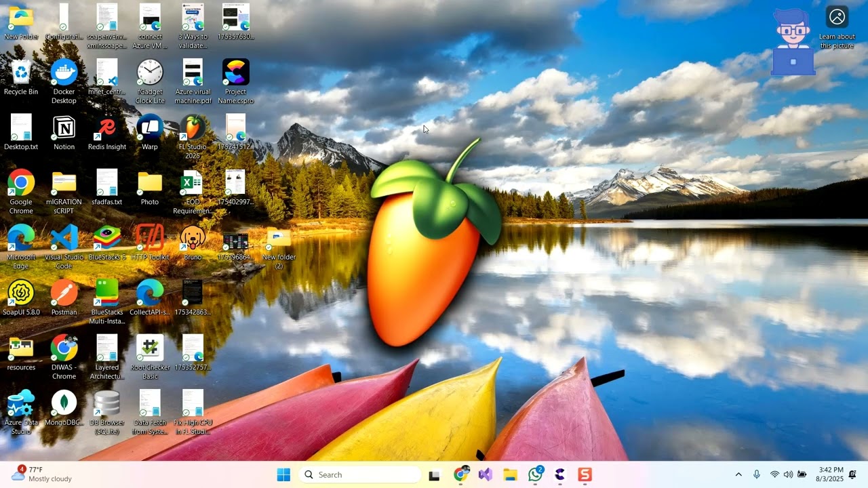Select the Fix High CPU in FL Studio file

click(x=193, y=403)
